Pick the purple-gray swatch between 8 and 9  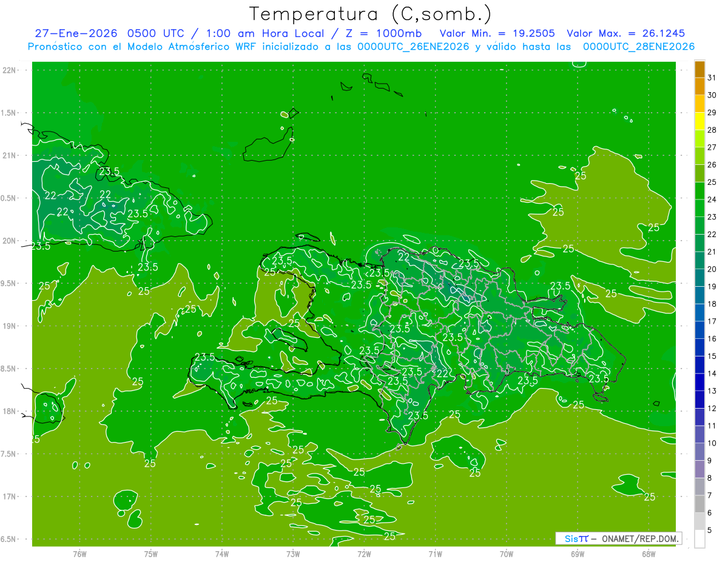699,469
